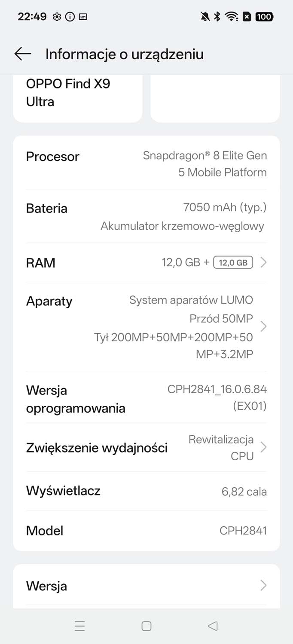Tap the Model row showing CPH2841

pyautogui.click(x=146, y=530)
